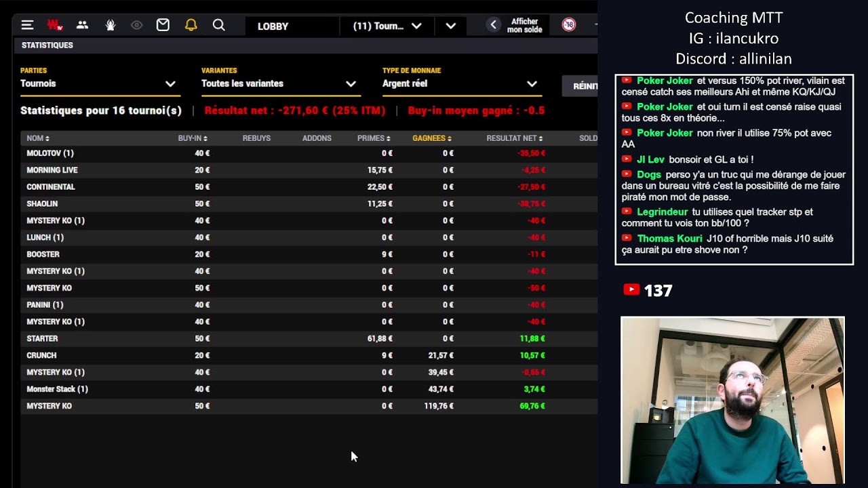This screenshot has width=868, height=488.
Task: Click Afficher mon solde
Action: 524,26
